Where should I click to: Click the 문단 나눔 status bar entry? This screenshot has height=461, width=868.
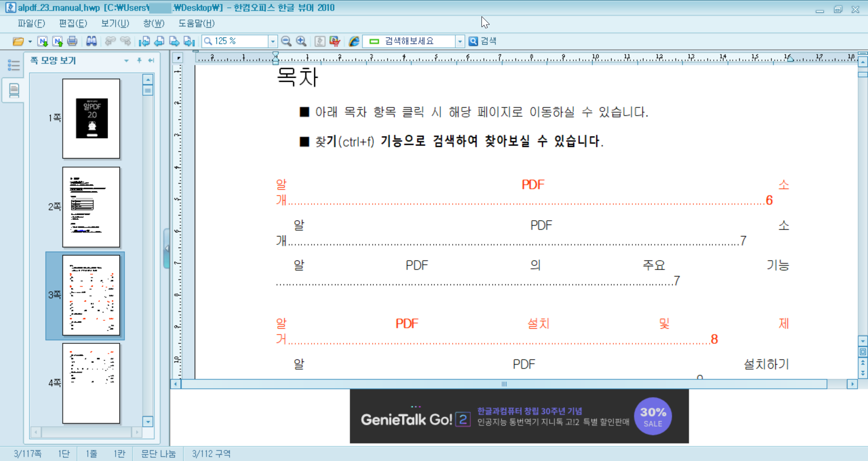tap(158, 454)
